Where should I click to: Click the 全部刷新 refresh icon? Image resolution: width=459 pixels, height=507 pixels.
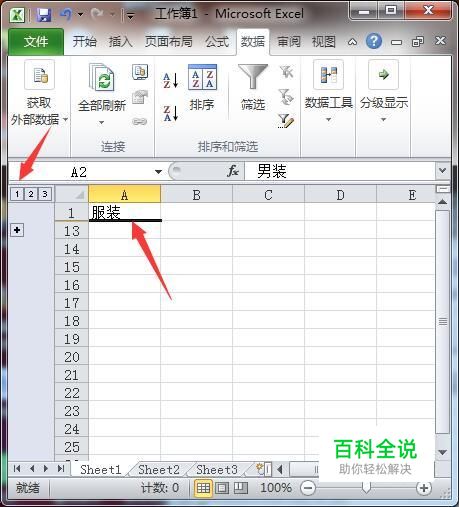pos(102,78)
